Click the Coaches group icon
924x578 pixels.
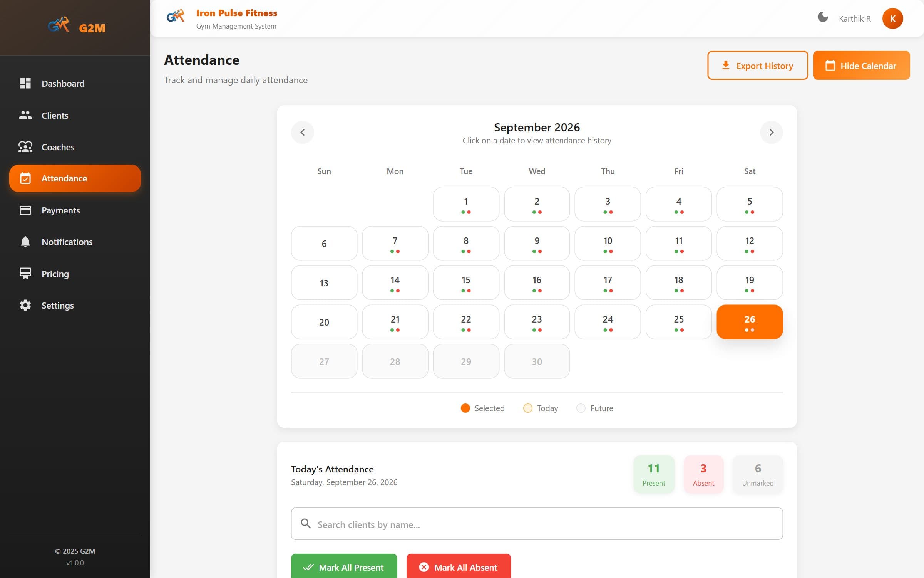(25, 147)
